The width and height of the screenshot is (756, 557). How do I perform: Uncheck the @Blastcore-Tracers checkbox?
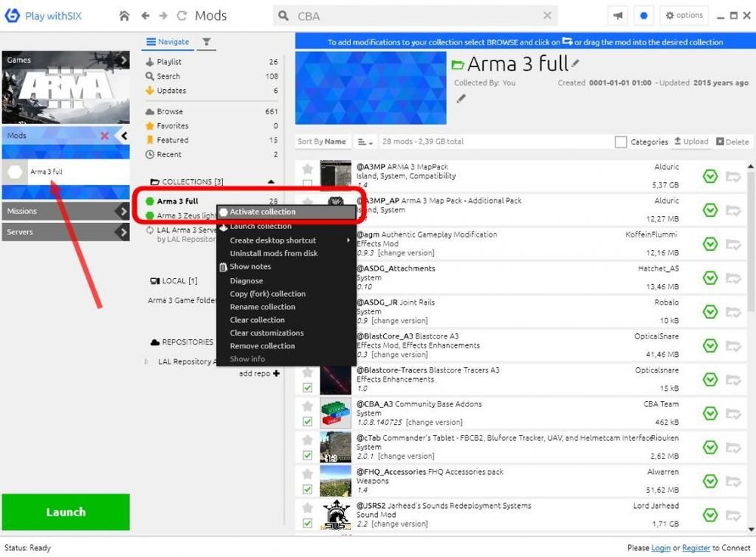point(307,388)
